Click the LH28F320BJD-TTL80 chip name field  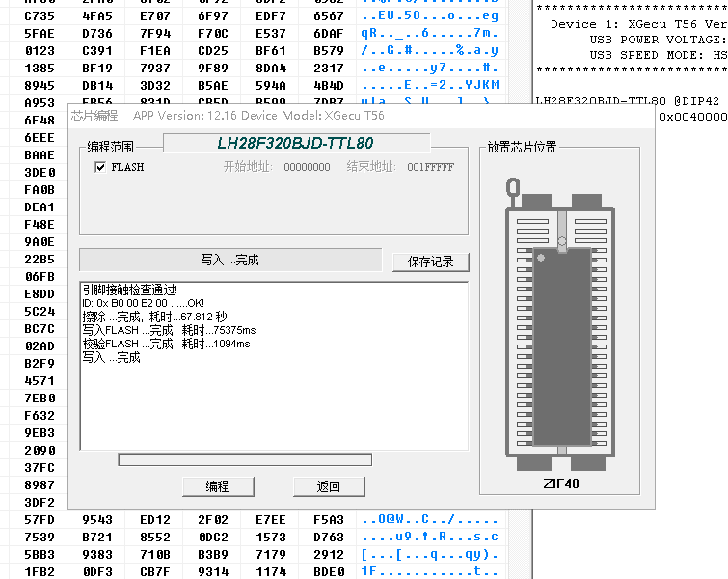(x=294, y=144)
